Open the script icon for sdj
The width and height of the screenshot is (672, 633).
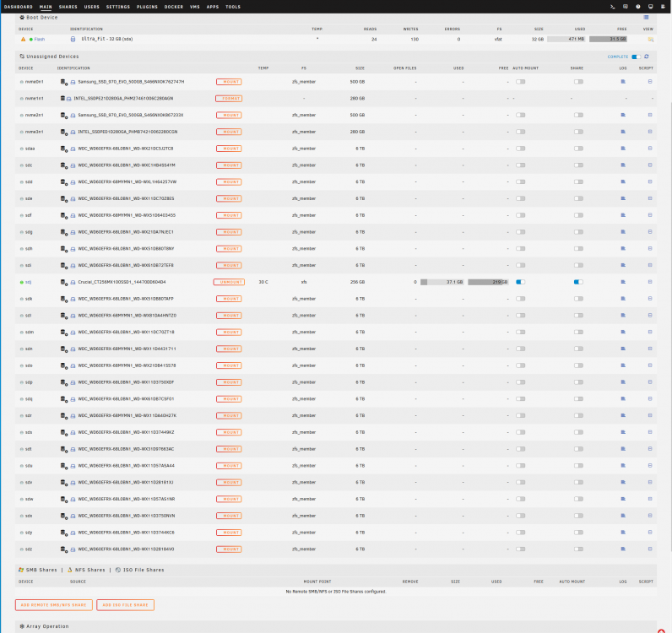click(650, 282)
